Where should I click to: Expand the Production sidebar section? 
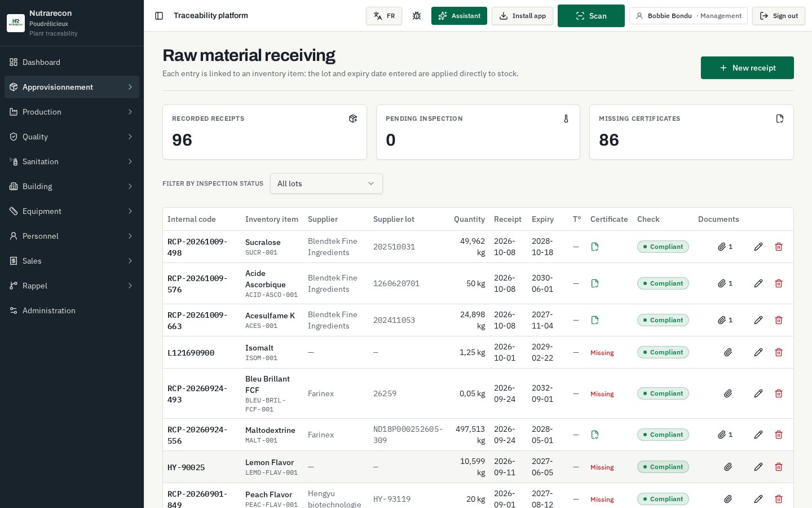tap(72, 112)
